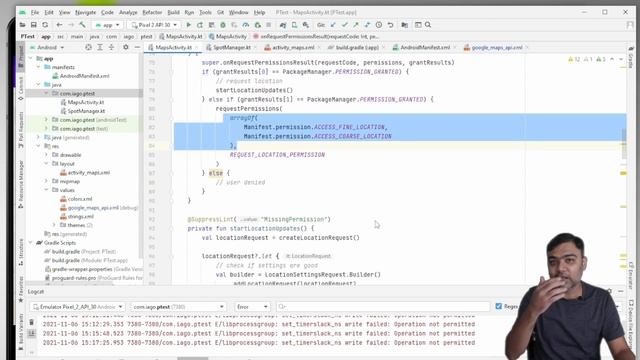Expand the mipmap folder
This screenshot has height=360, width=640.
46,181
